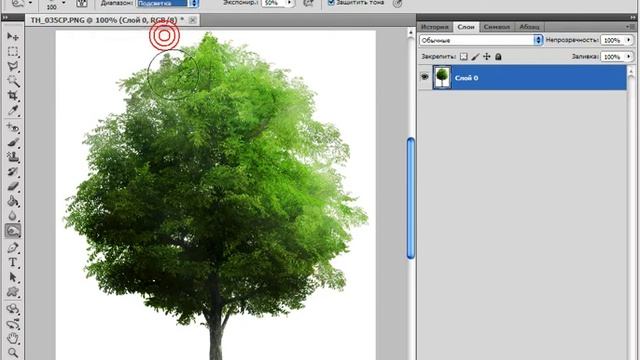Select the Spot Healing Brush tool
The width and height of the screenshot is (640, 360).
[x=13, y=128]
